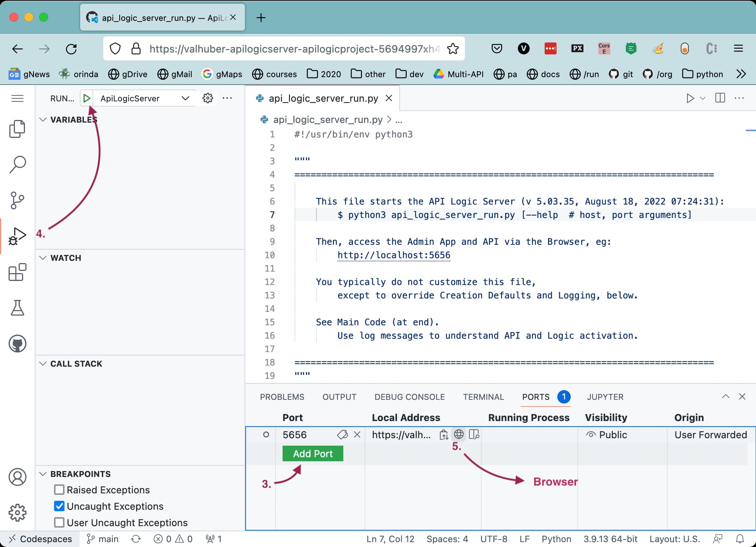
Task: Collapse the CALL STACK section
Action: click(43, 364)
